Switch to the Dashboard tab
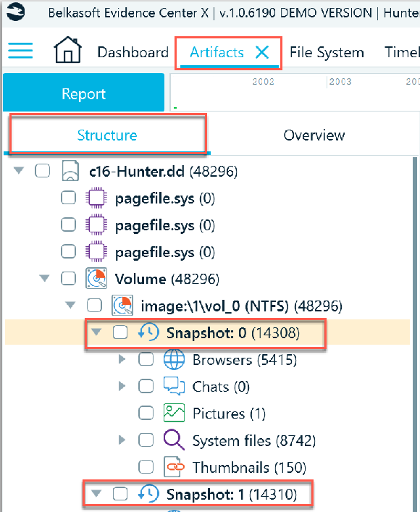 click(133, 52)
